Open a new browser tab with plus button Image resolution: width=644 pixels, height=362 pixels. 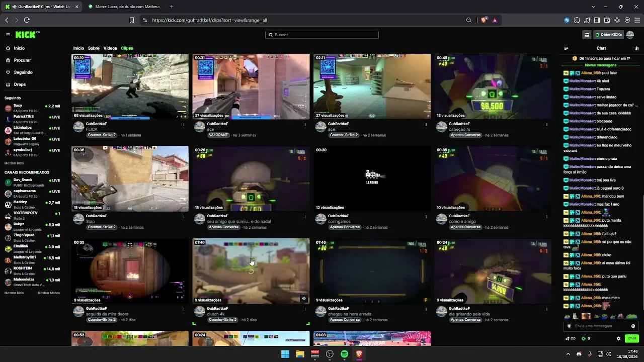pos(172,7)
